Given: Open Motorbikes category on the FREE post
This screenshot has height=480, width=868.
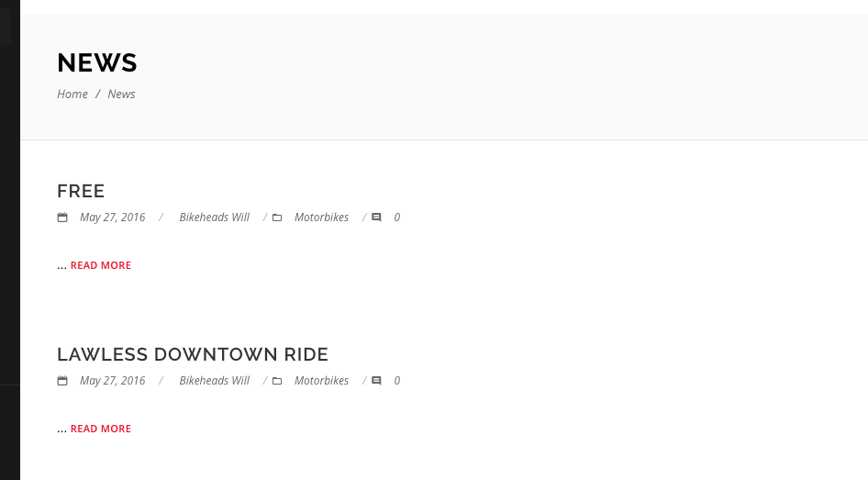Looking at the screenshot, I should [322, 217].
